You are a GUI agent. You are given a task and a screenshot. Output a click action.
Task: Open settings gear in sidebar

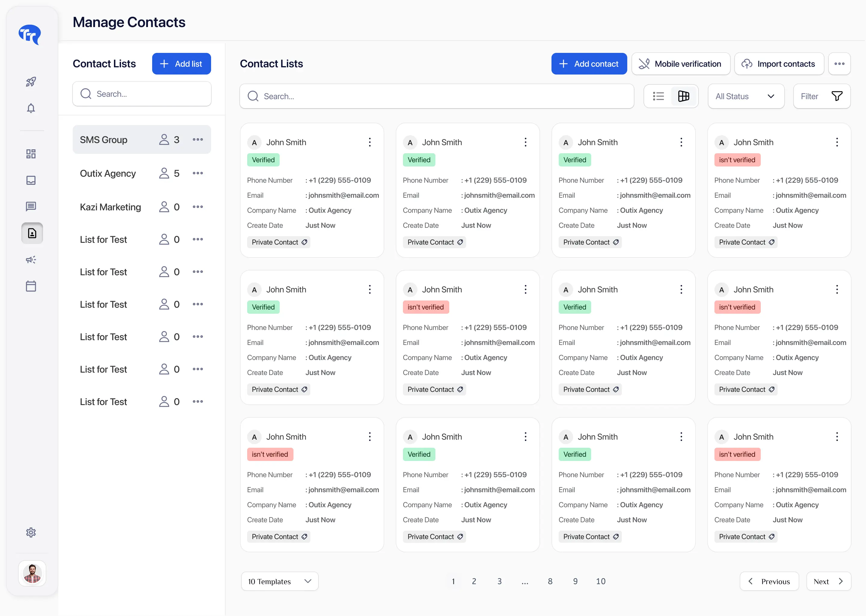(31, 532)
